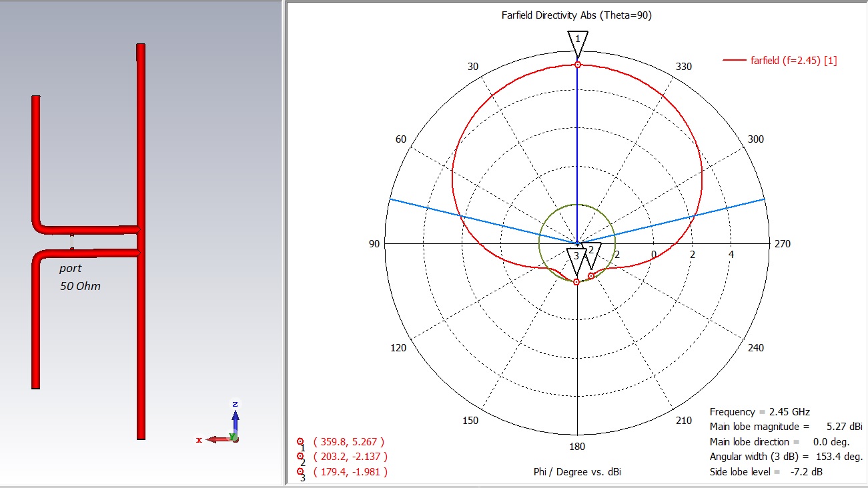Click the 60 degree label on polar plot
This screenshot has height=488, width=868.
(401, 139)
